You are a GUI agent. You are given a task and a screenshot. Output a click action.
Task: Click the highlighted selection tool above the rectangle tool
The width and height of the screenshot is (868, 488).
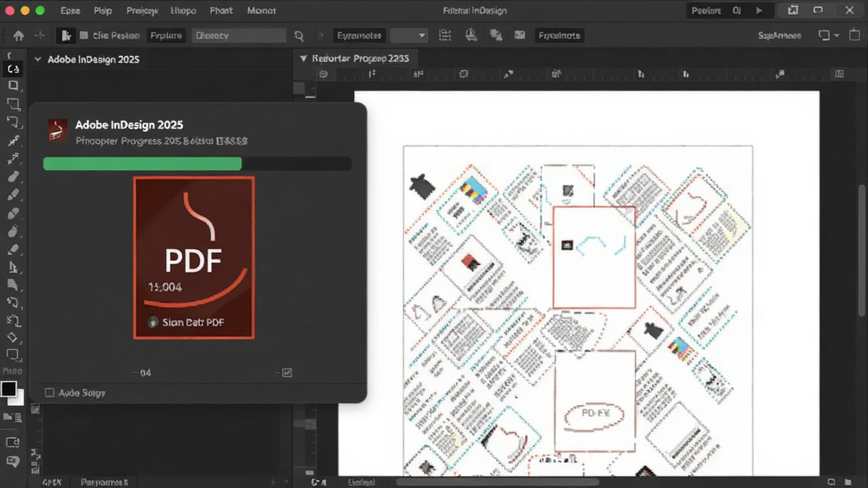(14, 69)
